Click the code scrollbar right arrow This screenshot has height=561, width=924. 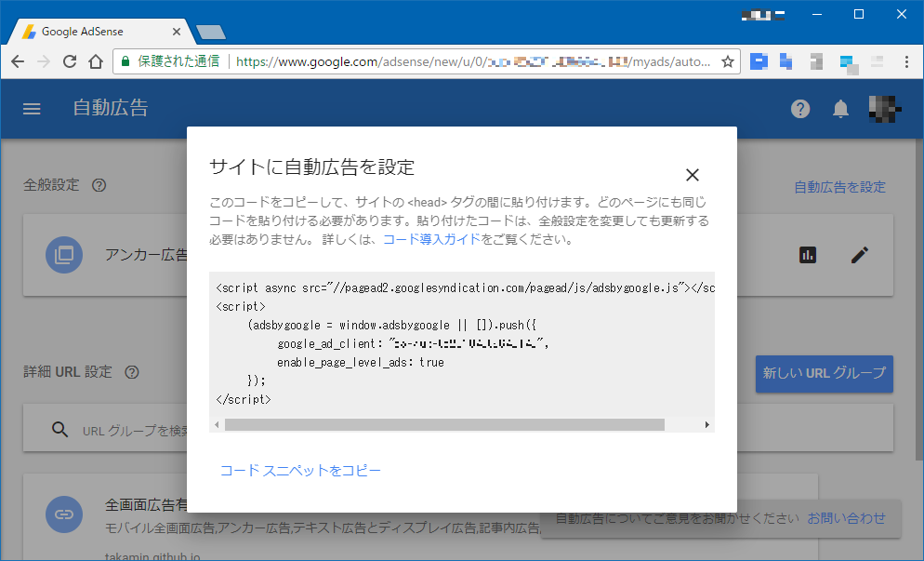[x=707, y=425]
